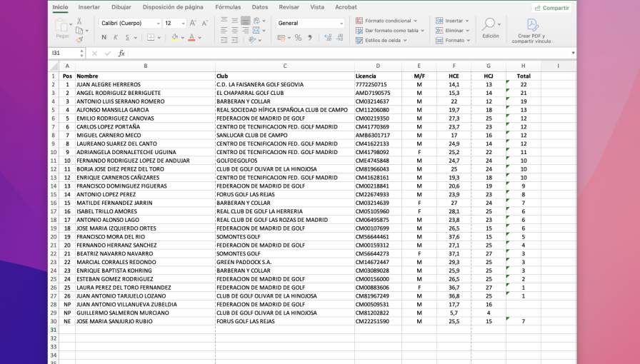Toggle italic (K) formatting
Viewport: 640px width, 364px height.
tap(115, 38)
